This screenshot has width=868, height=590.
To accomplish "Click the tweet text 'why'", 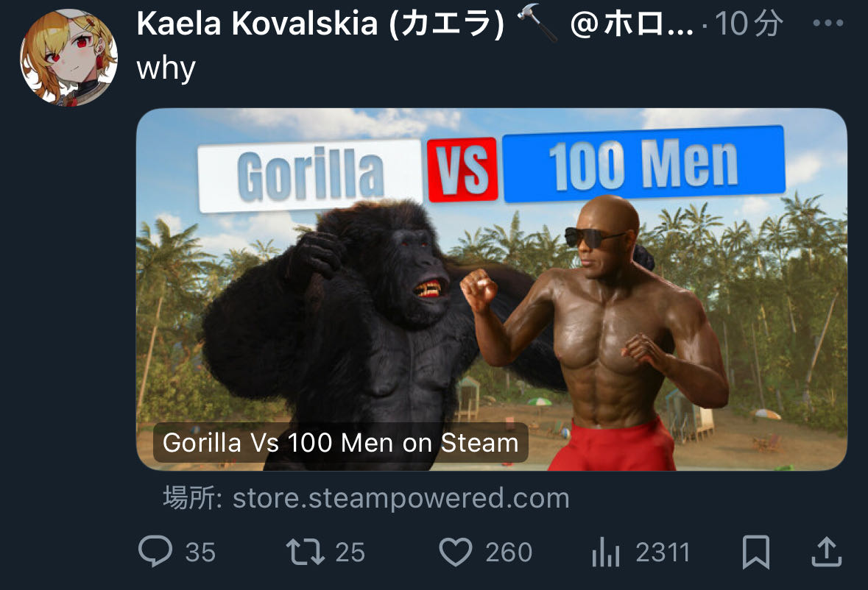I will click(166, 68).
